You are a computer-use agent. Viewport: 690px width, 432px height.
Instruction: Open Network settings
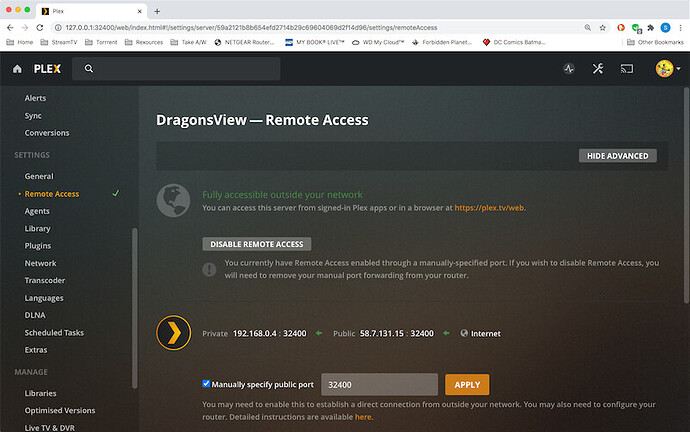pos(40,263)
